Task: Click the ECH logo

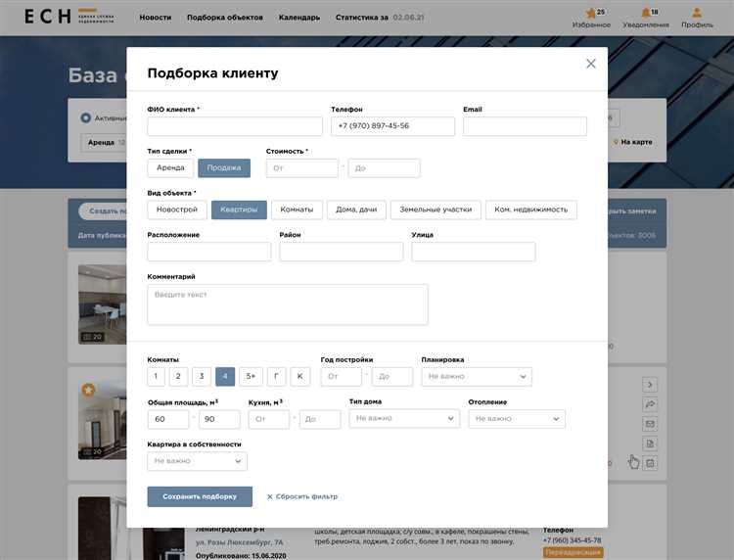Action: coord(46,17)
